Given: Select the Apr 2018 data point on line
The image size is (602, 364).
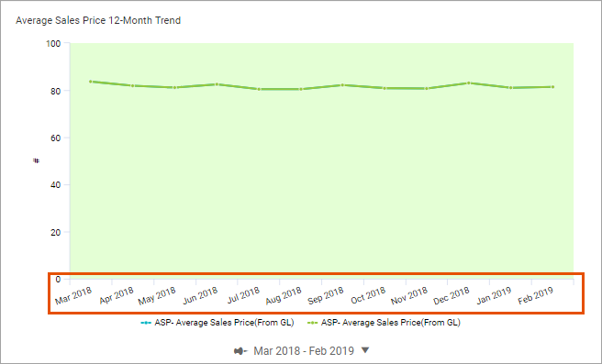Looking at the screenshot, I should [132, 85].
